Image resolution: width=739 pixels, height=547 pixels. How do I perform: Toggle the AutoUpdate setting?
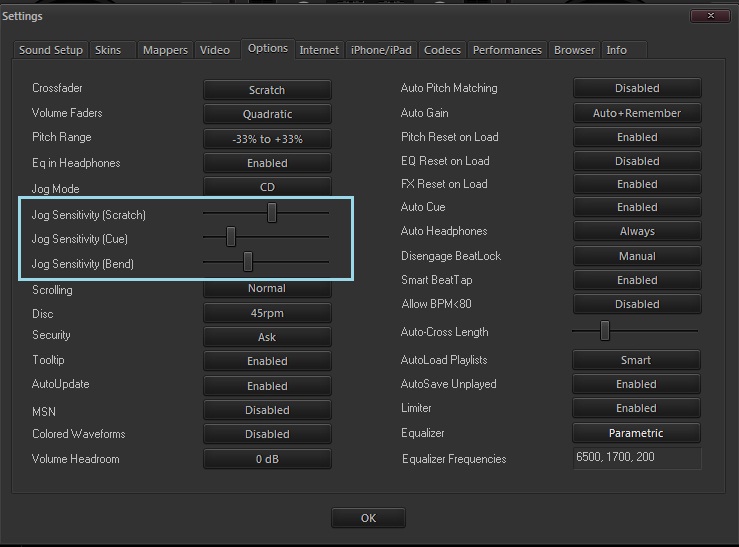[267, 386]
